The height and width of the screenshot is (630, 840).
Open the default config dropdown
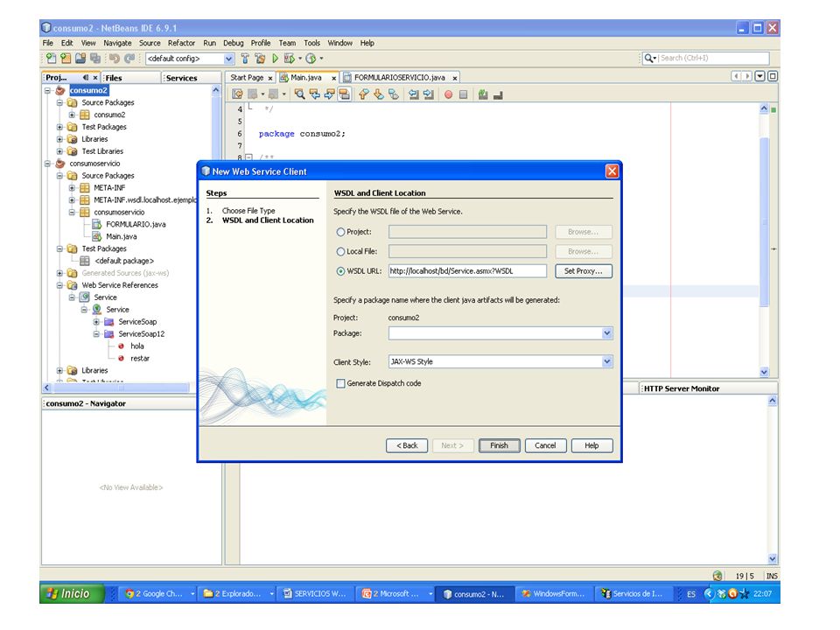[228, 59]
